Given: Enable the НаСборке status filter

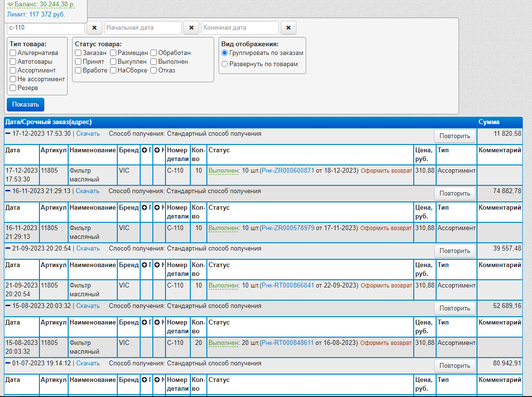Looking at the screenshot, I should tap(113, 71).
